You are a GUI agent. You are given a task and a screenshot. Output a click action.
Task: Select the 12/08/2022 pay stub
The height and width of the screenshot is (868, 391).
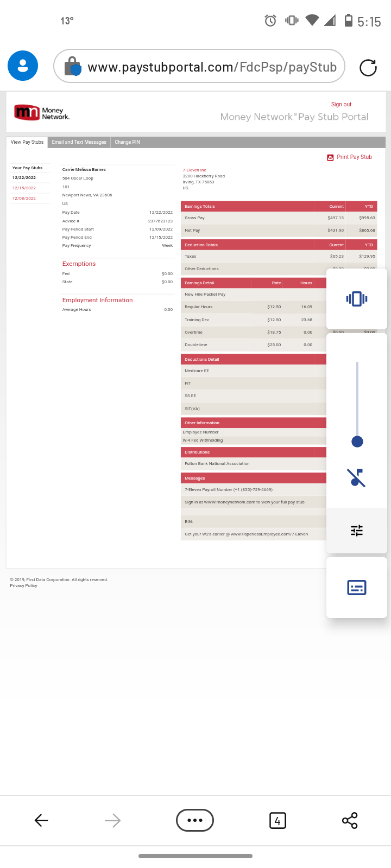pos(24,199)
